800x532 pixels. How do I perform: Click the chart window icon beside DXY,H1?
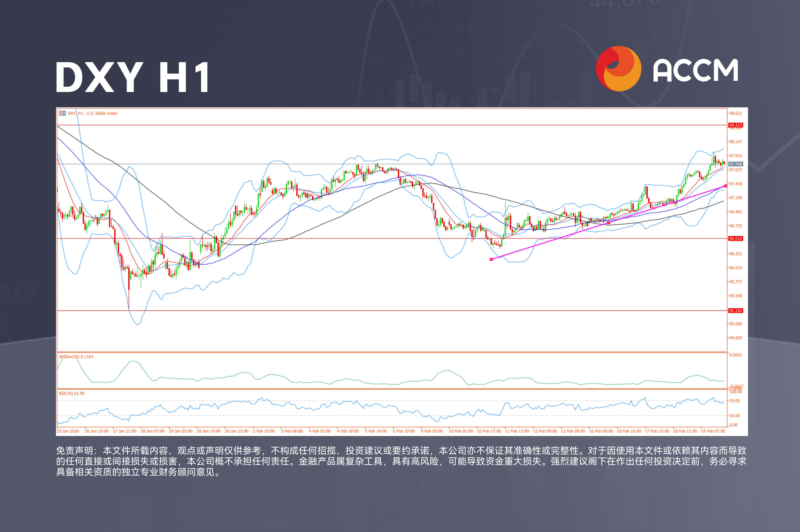(x=62, y=113)
